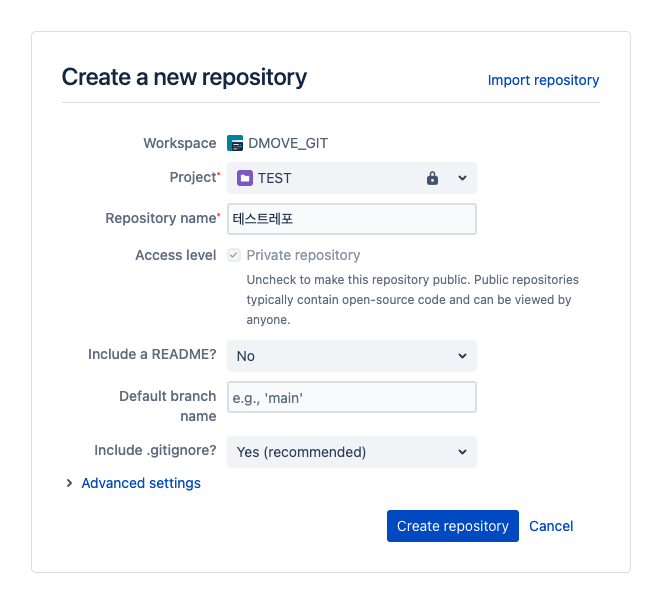Image resolution: width=649 pixels, height=593 pixels.
Task: Click the Create a new repository heading
Action: 184,77
